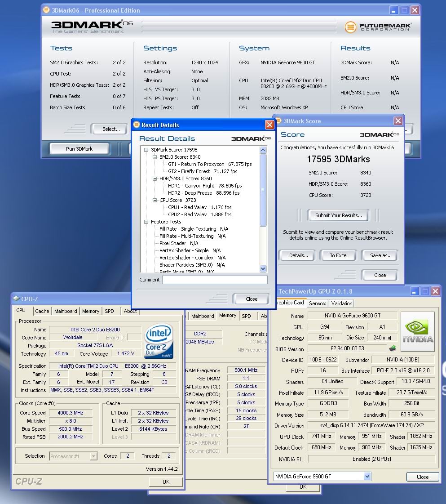
Task: Open the GPU-Z graphics card dropdown
Action: tap(367, 477)
